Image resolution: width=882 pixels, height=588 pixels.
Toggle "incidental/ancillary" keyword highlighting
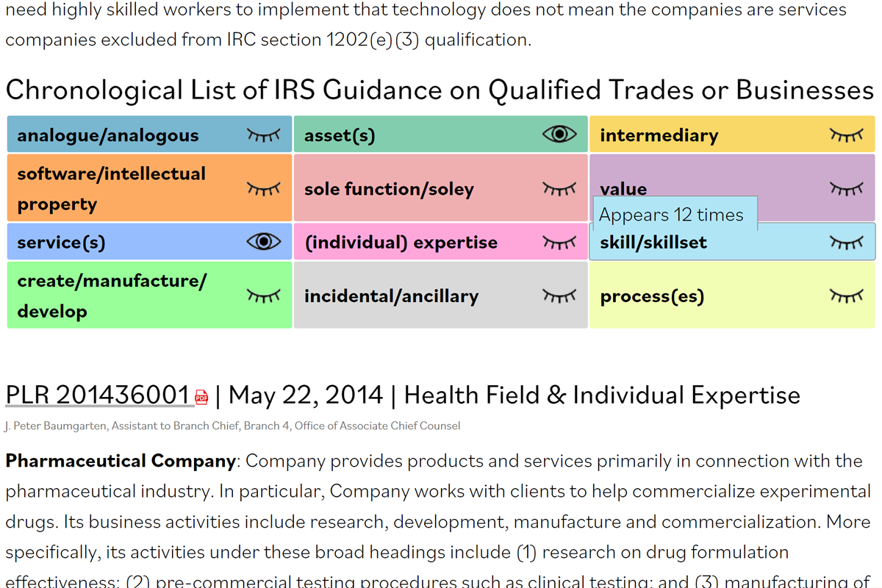pyautogui.click(x=559, y=295)
